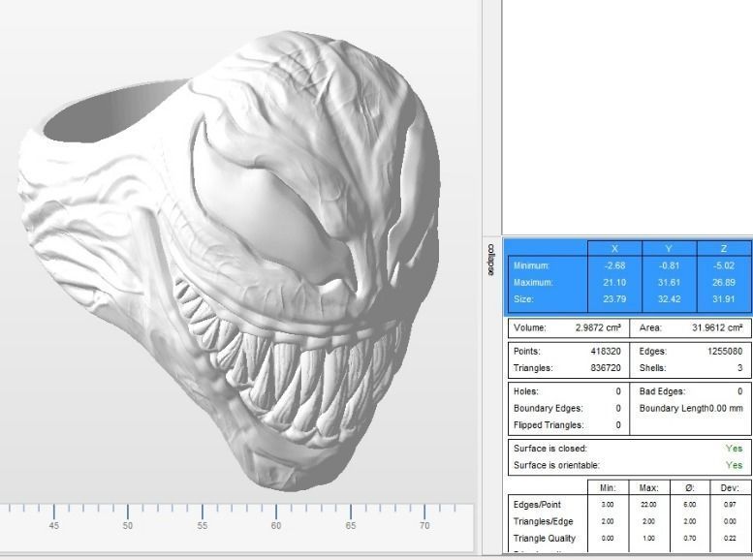The height and width of the screenshot is (560, 753).
Task: Click the ruler mark at 50
Action: (127, 525)
